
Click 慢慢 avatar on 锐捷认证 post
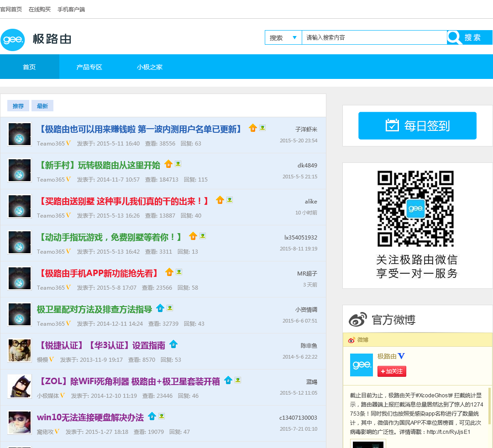click(x=20, y=351)
